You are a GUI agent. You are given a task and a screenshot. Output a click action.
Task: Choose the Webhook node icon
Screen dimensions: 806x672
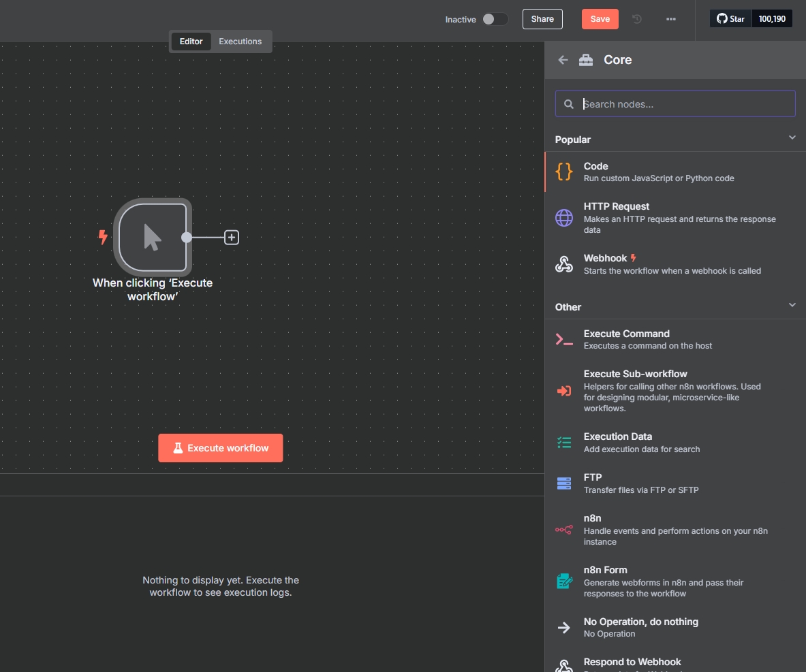(x=564, y=264)
